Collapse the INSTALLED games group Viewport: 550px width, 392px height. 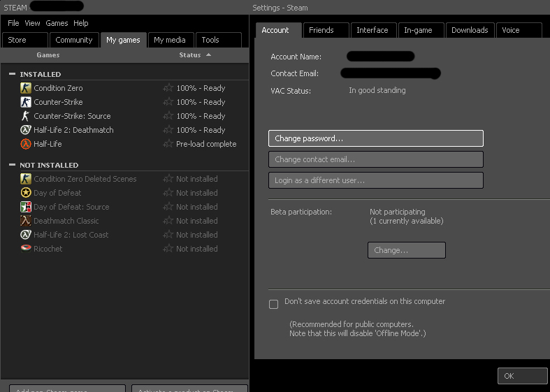(13, 74)
